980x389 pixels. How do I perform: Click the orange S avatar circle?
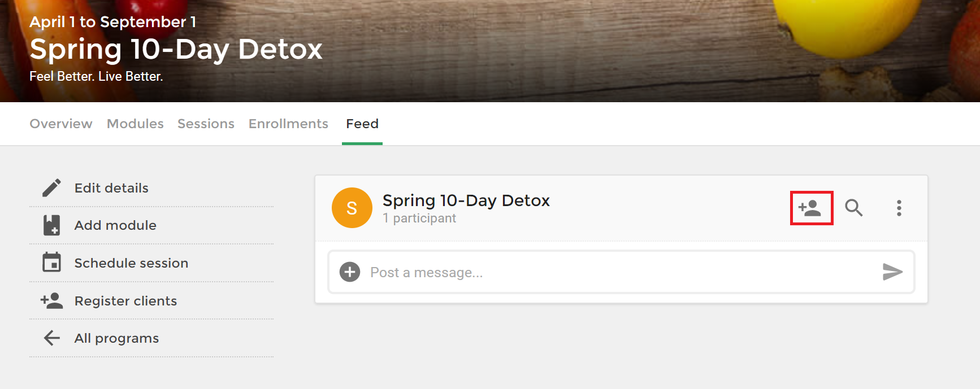tap(352, 208)
